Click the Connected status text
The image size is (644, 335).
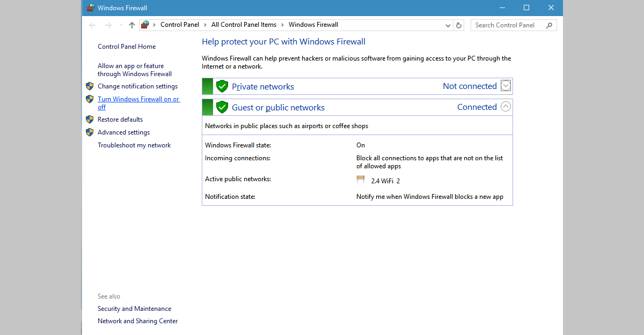(x=477, y=107)
